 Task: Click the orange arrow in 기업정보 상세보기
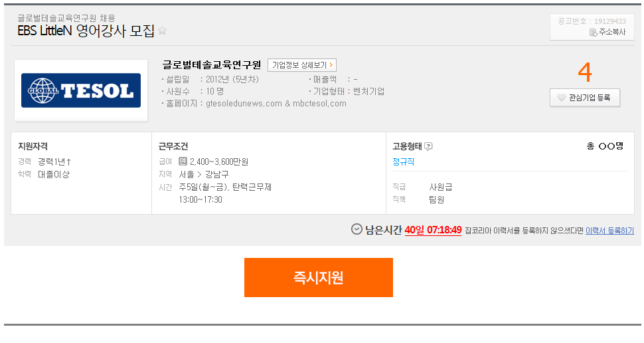(x=331, y=65)
